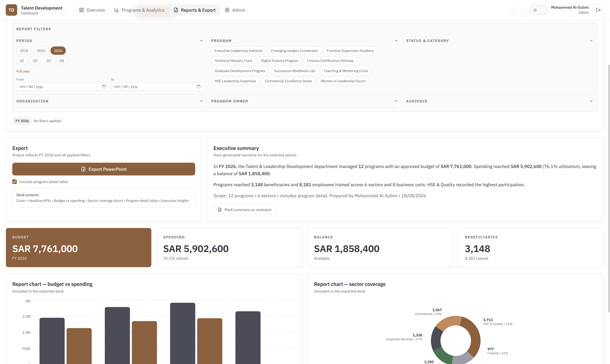Select Graduate Development Program chip

click(x=240, y=71)
